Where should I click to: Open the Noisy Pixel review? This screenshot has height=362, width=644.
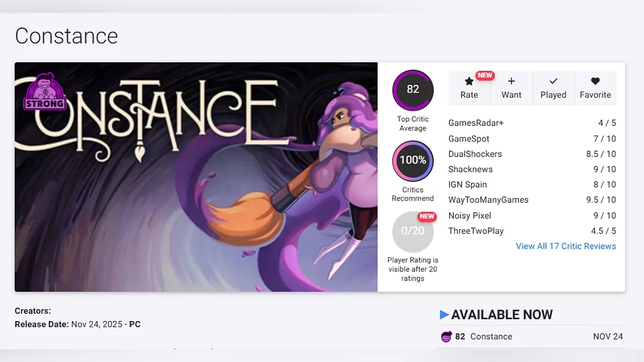[532, 216]
